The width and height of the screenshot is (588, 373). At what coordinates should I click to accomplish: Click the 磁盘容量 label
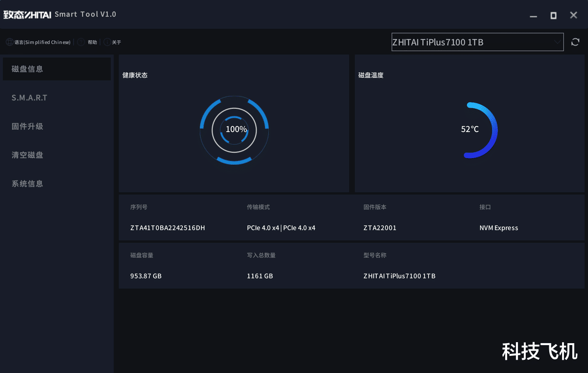tap(142, 256)
